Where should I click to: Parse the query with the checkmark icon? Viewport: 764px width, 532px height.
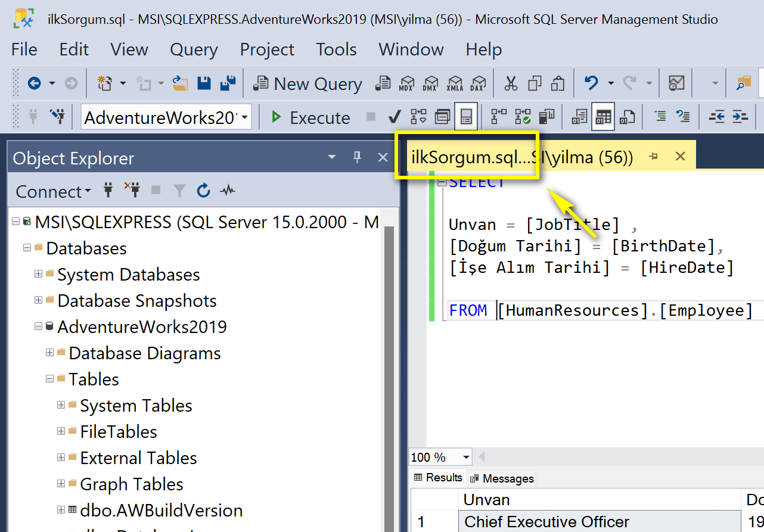click(x=394, y=117)
